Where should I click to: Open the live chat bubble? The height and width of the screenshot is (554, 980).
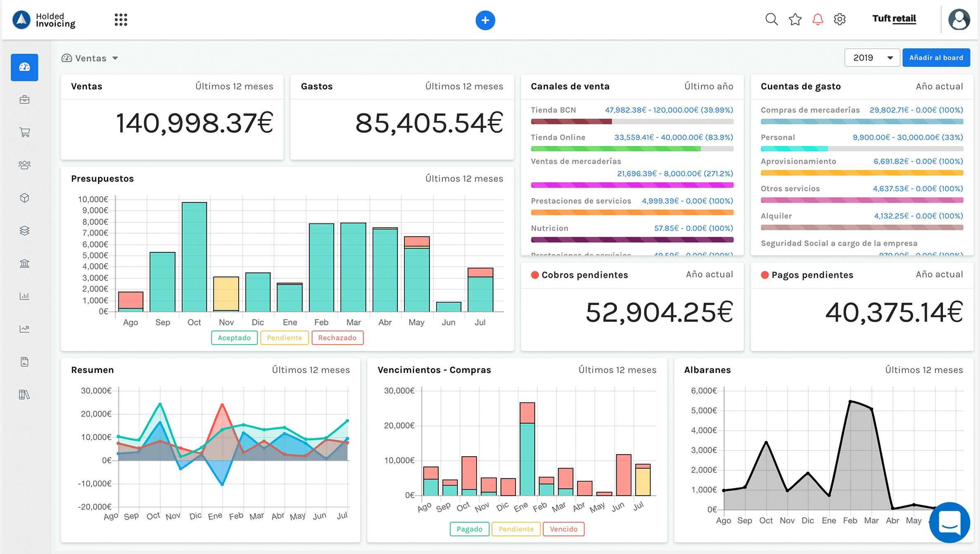pos(949,522)
